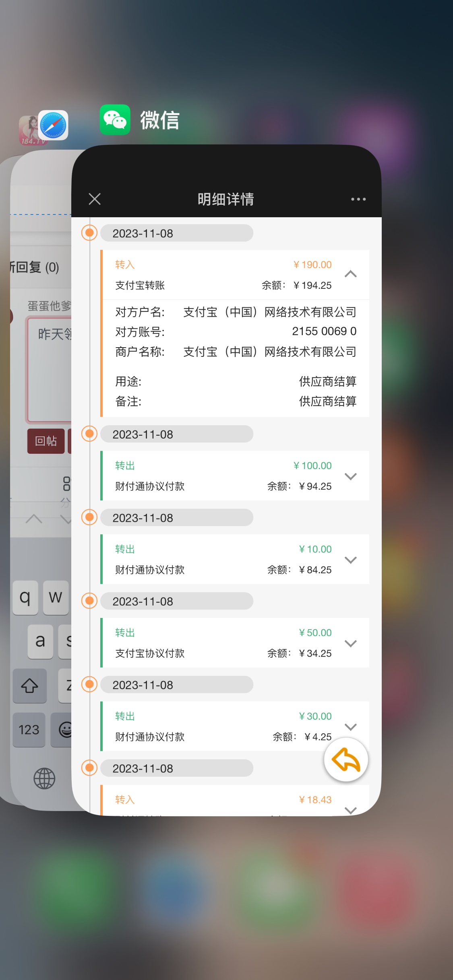Click the 回帖 reply button
The image size is (453, 980).
coord(46,441)
